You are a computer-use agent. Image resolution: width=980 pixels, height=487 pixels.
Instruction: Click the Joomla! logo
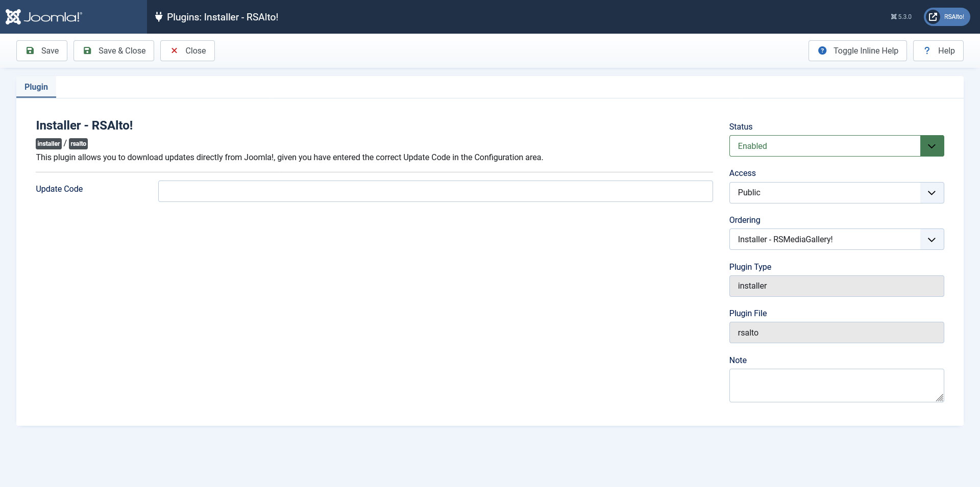point(44,17)
